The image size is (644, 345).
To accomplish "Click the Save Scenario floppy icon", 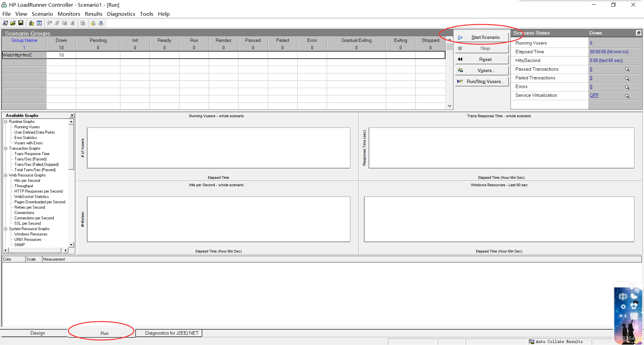I will (x=21, y=23).
